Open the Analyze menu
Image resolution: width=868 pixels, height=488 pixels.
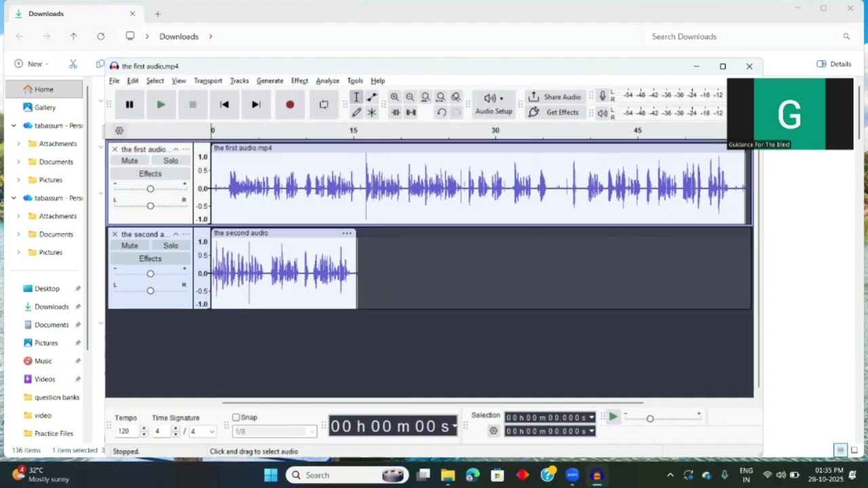click(328, 81)
